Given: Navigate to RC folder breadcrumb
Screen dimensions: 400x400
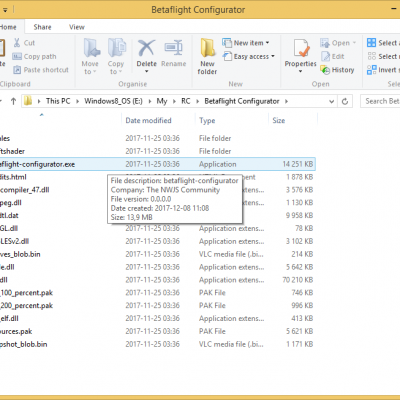Looking at the screenshot, I should 186,101.
